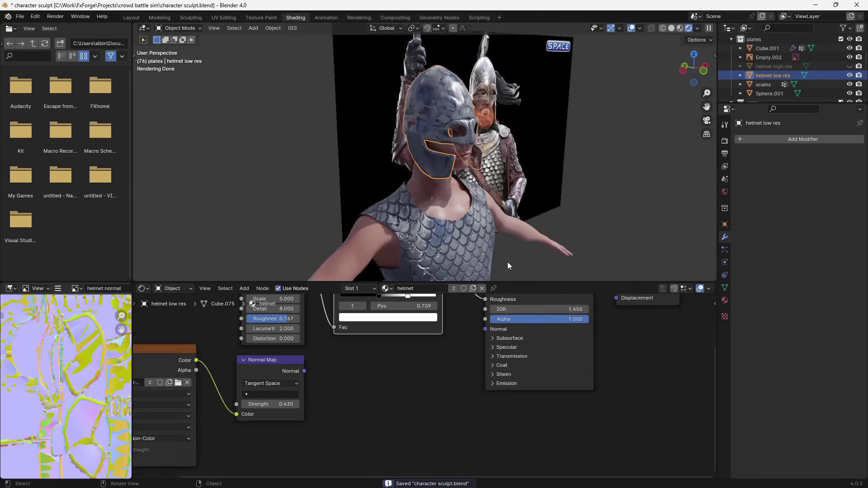Adjust the Normal Map Strength slider
This screenshot has width=868, height=488.
click(x=271, y=404)
